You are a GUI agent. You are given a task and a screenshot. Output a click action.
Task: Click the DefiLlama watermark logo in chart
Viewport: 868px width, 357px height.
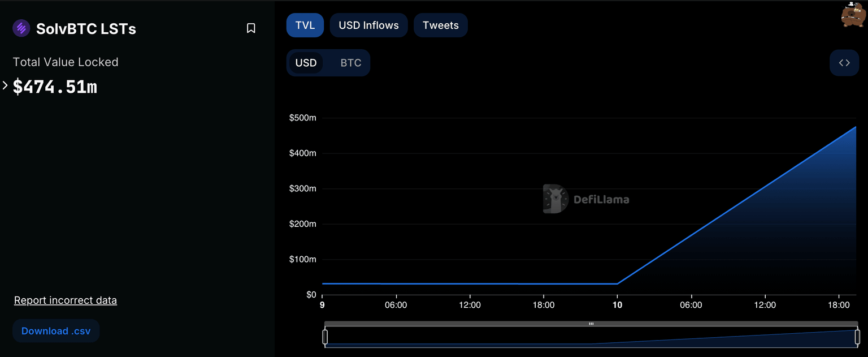[586, 199]
